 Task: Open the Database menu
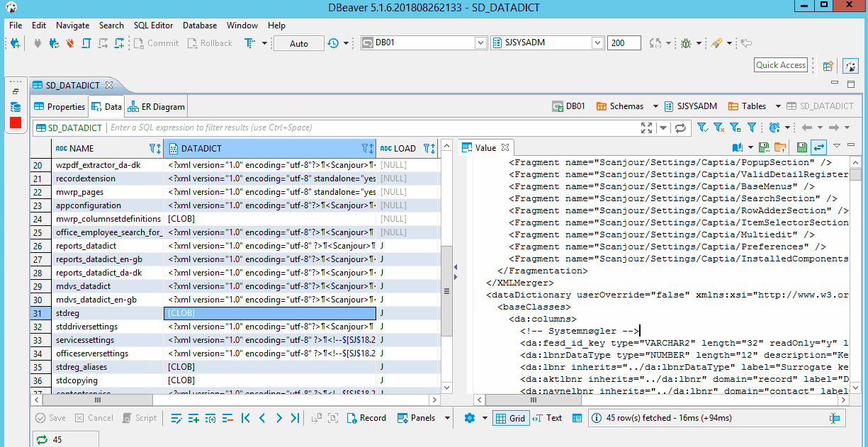tap(200, 25)
